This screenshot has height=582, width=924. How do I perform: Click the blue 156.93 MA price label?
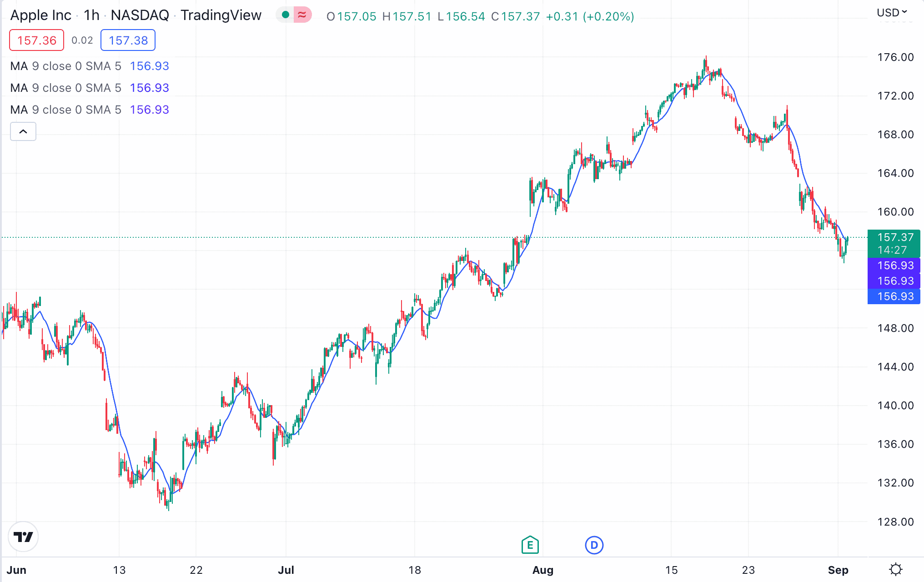[894, 296]
